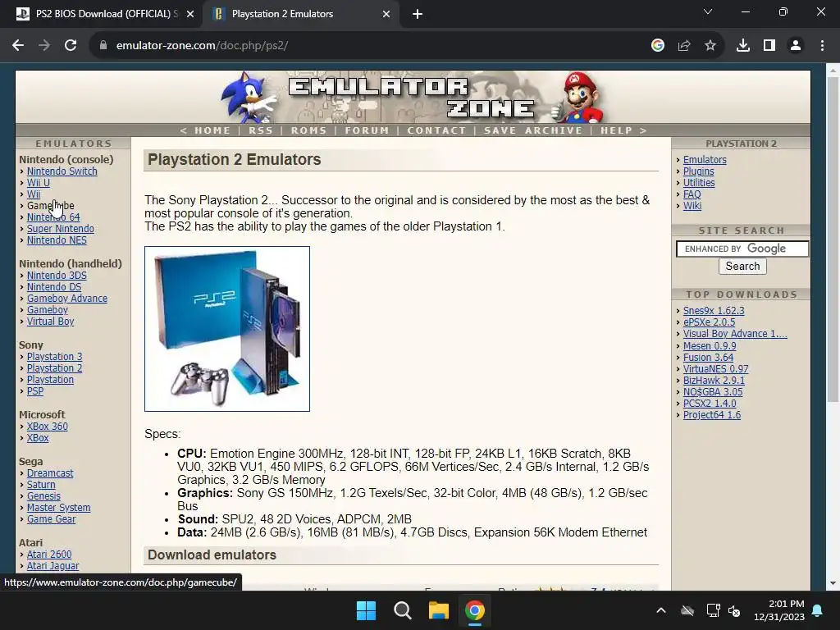Click the cloud sync tray icon
The width and height of the screenshot is (840, 630).
pos(687,610)
